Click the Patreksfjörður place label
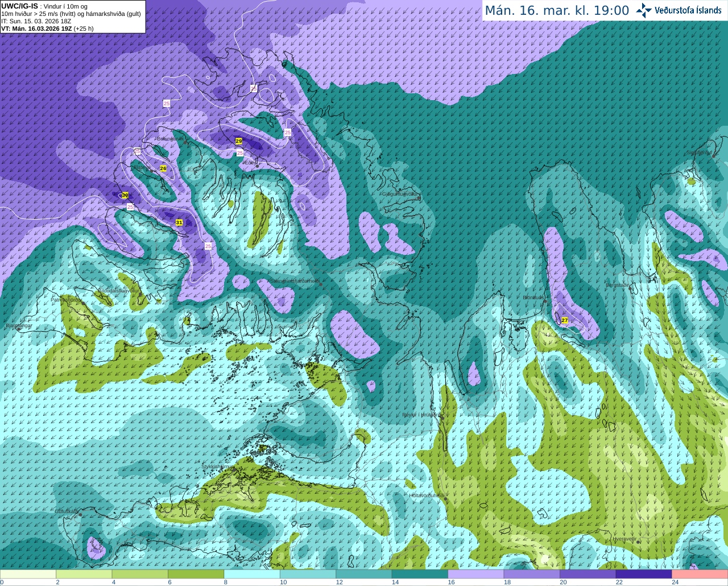 (x=67, y=299)
